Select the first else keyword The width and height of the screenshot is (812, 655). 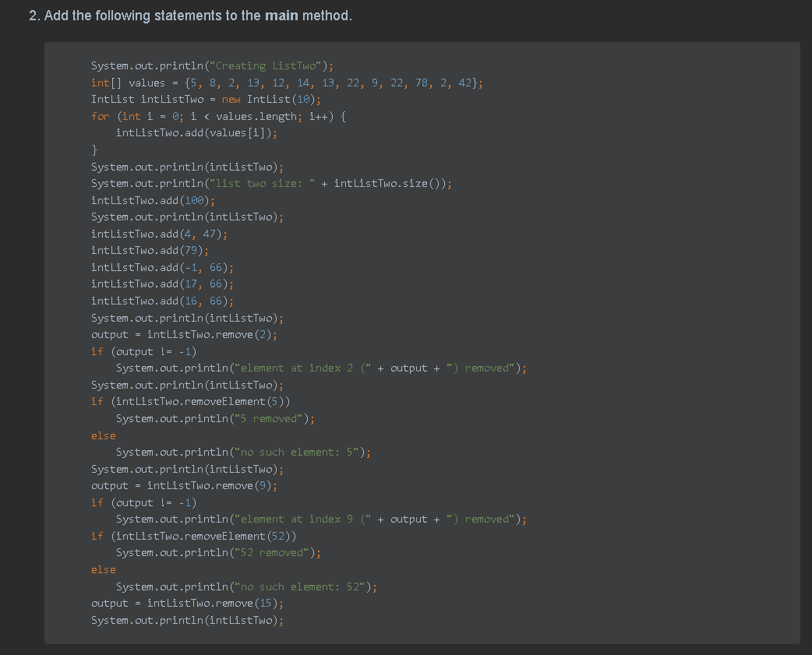pos(101,435)
